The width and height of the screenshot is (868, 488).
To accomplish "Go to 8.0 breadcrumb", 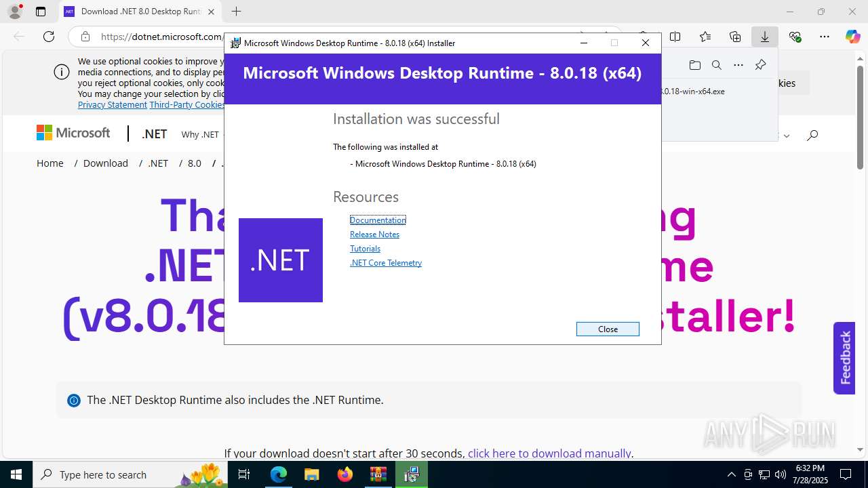I will click(x=195, y=163).
